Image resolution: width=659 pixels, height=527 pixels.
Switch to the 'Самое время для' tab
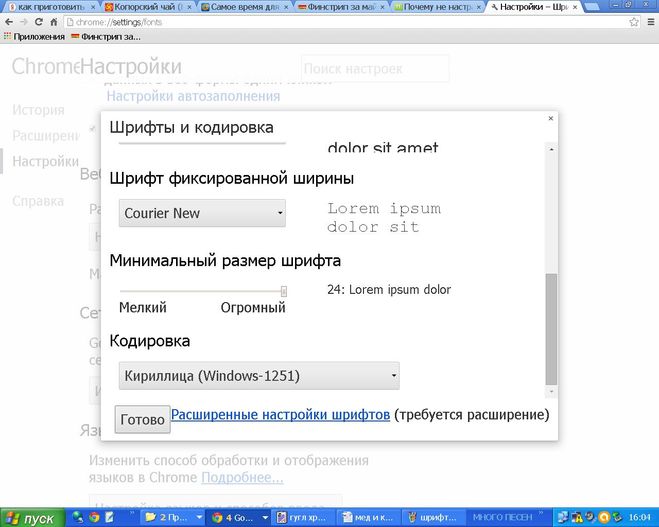pos(244,7)
